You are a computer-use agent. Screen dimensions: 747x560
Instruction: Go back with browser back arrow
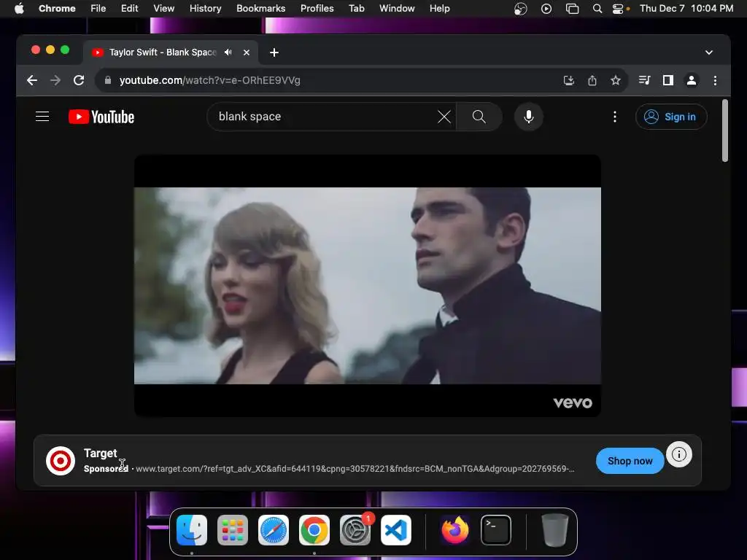(x=32, y=80)
